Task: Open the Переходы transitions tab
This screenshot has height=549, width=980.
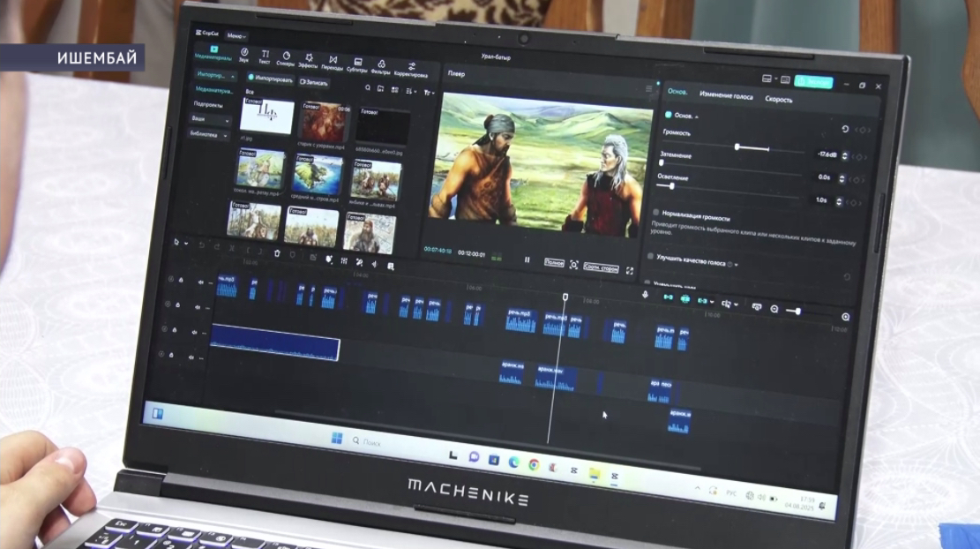Action: coord(333,64)
